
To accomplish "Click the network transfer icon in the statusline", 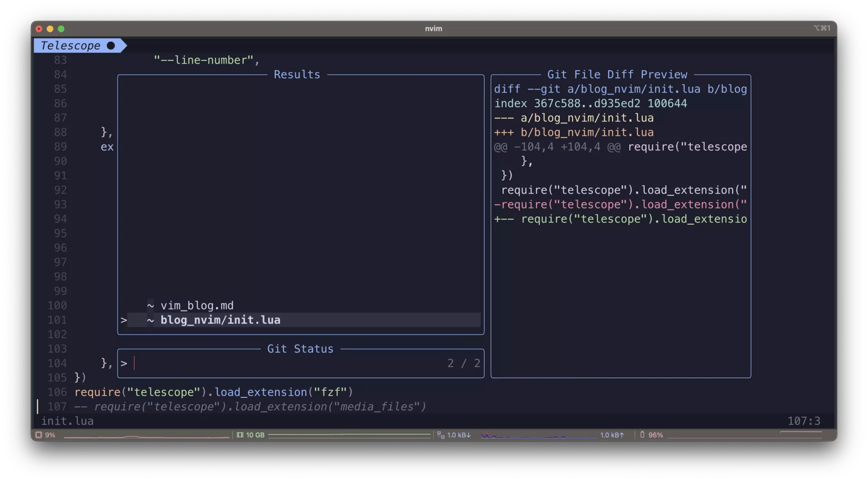I will coord(441,435).
